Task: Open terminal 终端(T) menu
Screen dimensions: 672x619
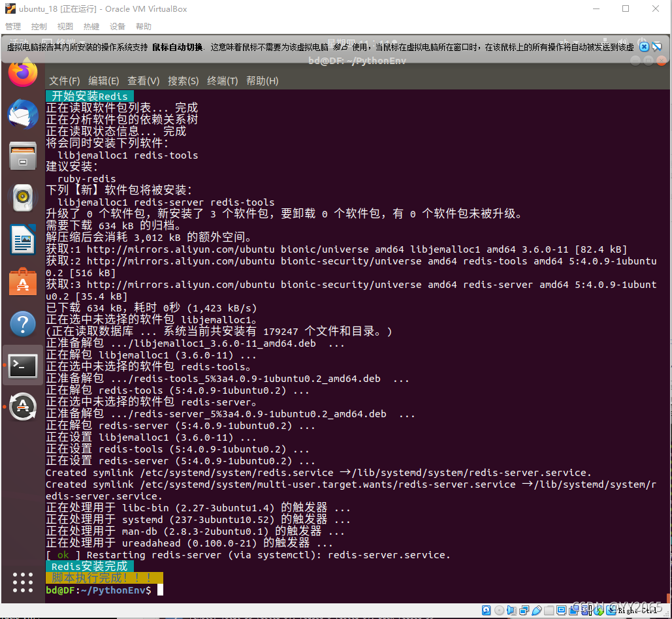Action: click(223, 81)
